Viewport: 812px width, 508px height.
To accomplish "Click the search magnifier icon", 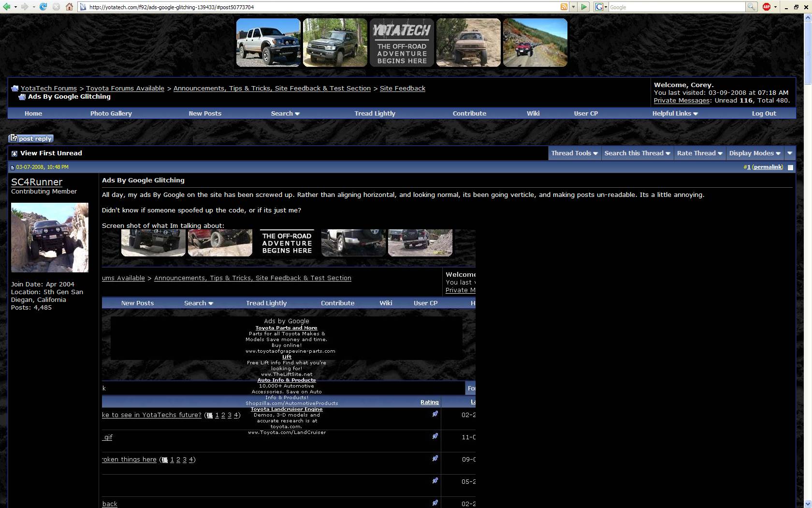I will tap(751, 7).
